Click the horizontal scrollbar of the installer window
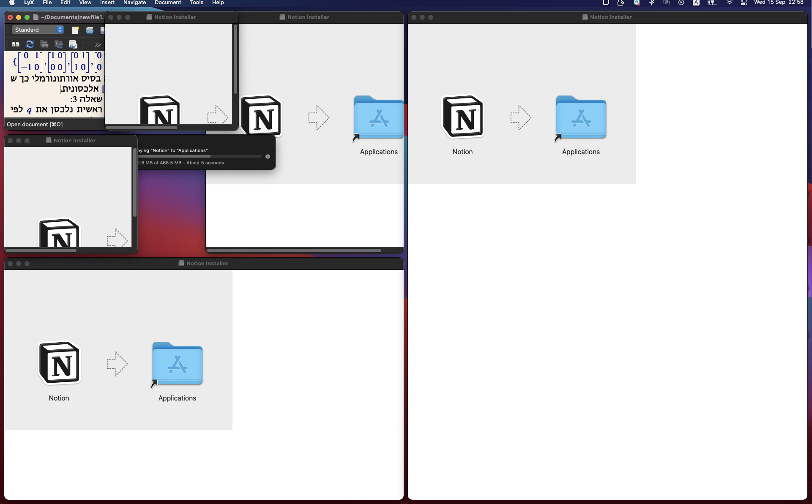The width and height of the screenshot is (812, 504). pos(294,250)
